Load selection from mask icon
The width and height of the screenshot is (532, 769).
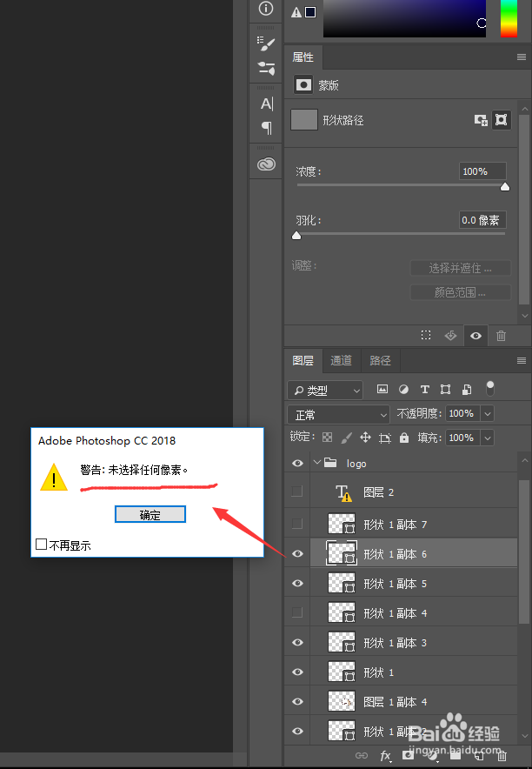tap(426, 336)
